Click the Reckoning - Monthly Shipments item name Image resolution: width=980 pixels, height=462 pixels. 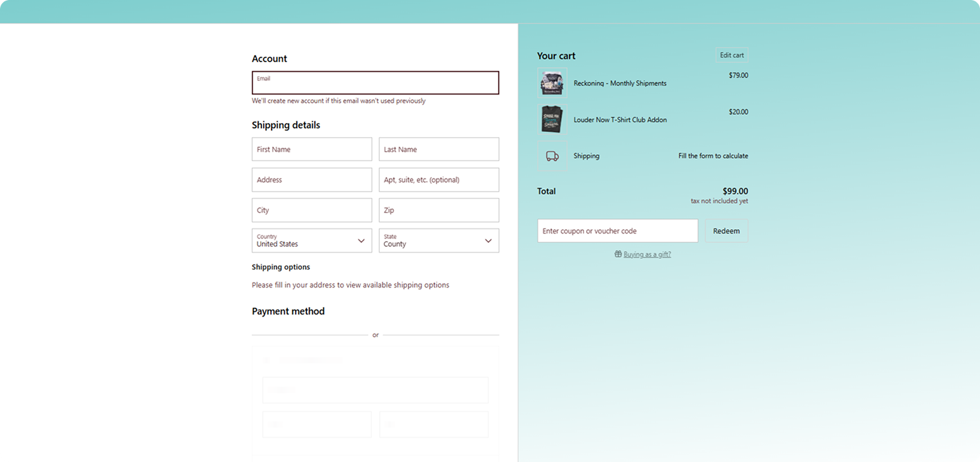[x=620, y=83]
